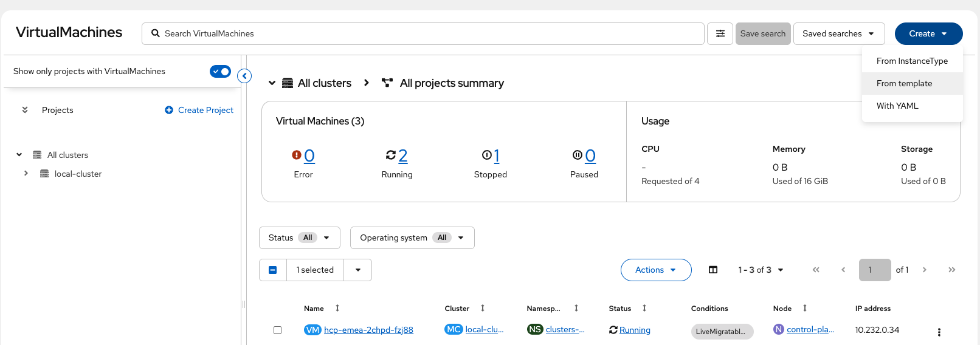Sort table by Node column
Image resolution: width=980 pixels, height=345 pixels.
[x=804, y=309]
